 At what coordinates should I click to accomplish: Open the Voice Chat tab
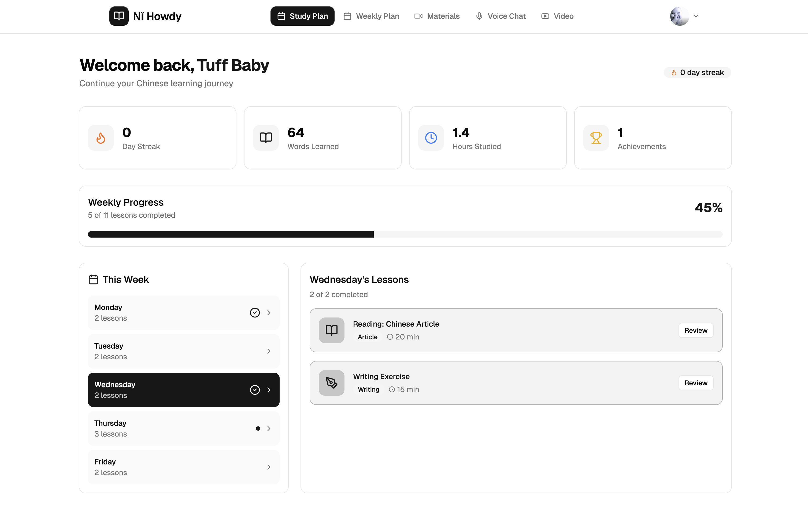click(x=501, y=16)
